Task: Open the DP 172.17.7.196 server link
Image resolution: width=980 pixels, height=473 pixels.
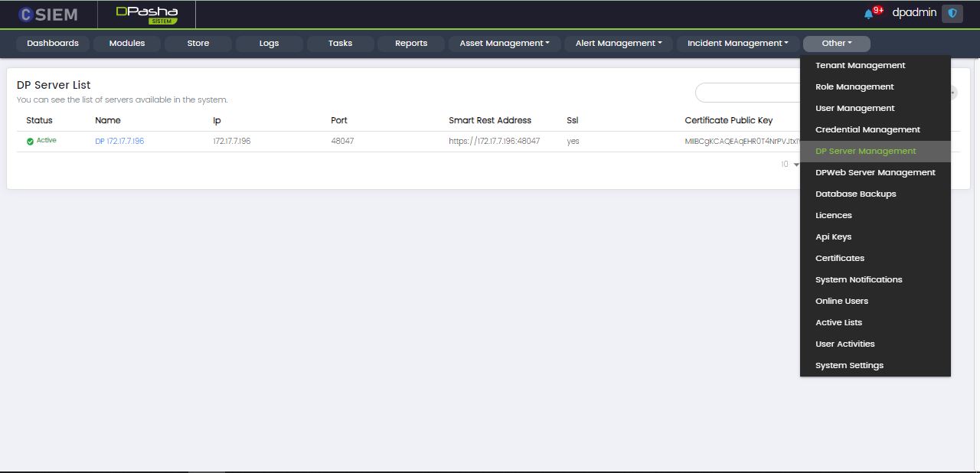Action: click(119, 142)
